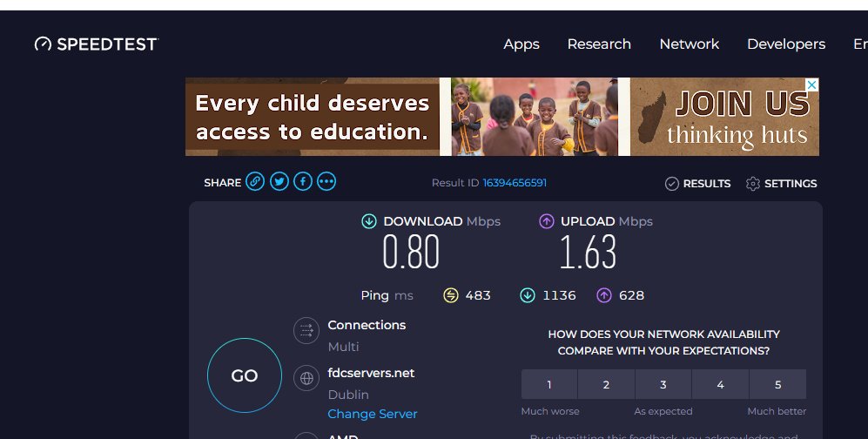868x439 pixels.
Task: Copy the result link via the share link icon
Action: click(255, 181)
